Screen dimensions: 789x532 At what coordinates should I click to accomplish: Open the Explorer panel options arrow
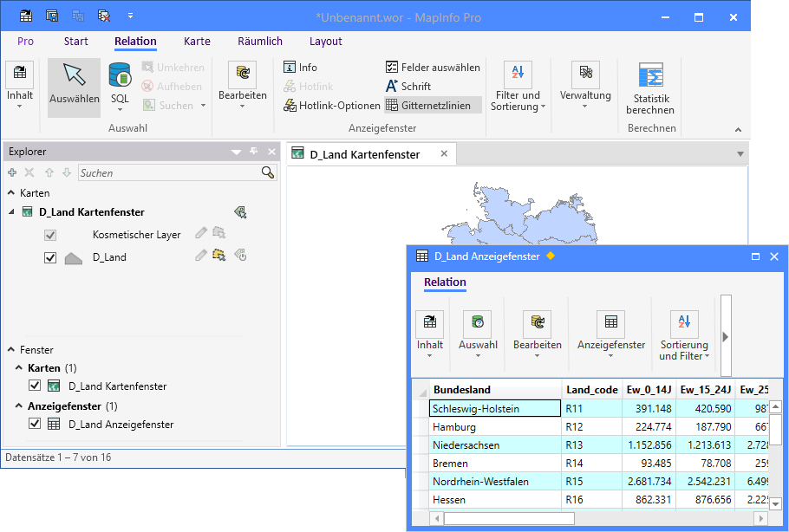(x=236, y=152)
